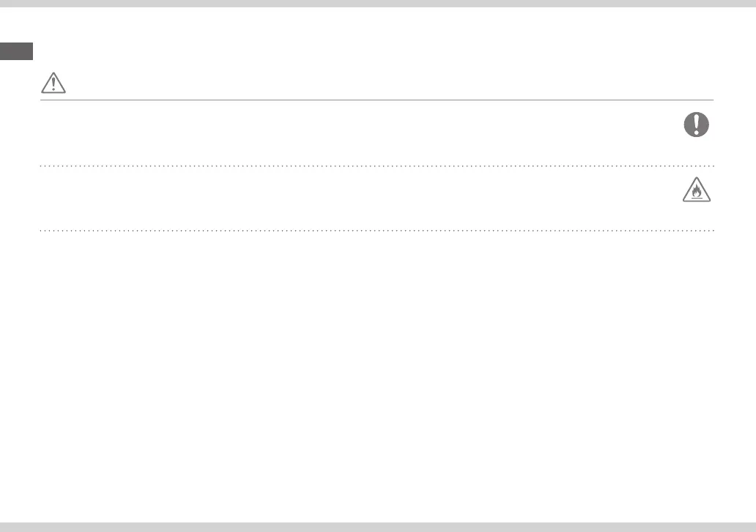The height and width of the screenshot is (532, 756).
Task: Click the circular exclamation mark icon
Action: [x=697, y=125]
